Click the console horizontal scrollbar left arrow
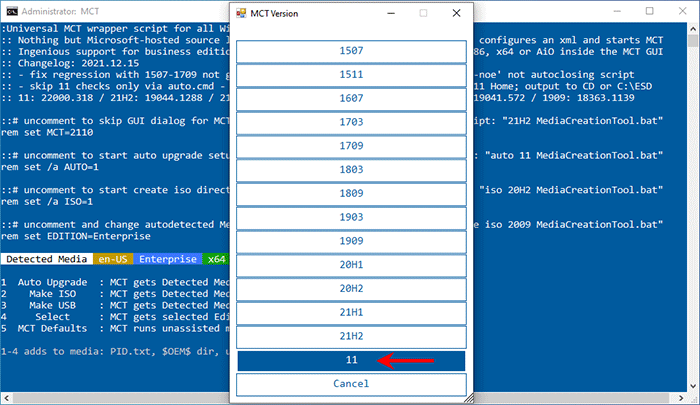The height and width of the screenshot is (405, 700). point(6,397)
